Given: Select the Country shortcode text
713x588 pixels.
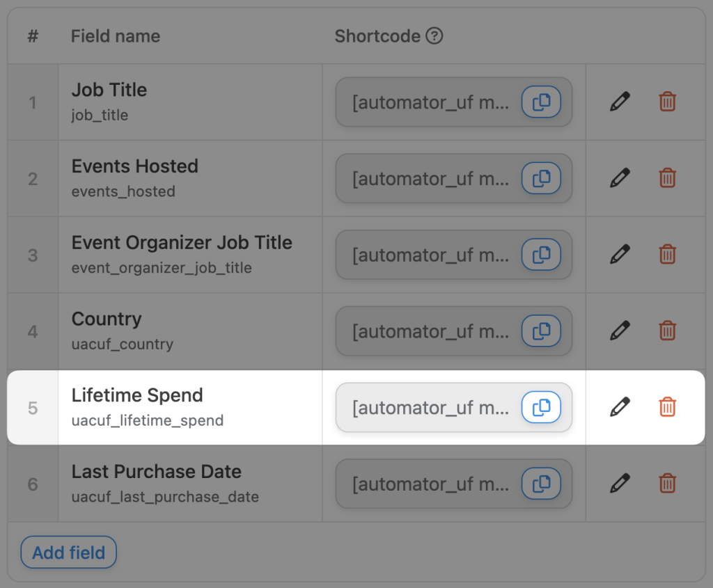Looking at the screenshot, I should (418, 331).
